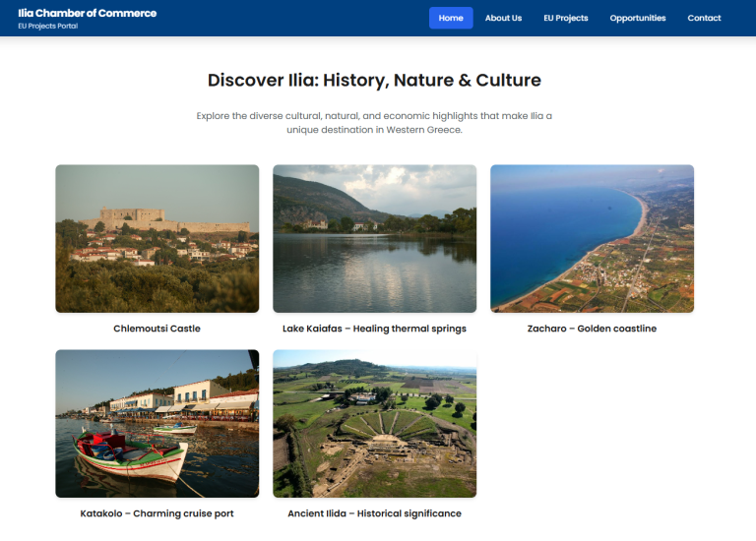
Task: Open the Katakolo Charming cruise port caption
Action: [157, 513]
